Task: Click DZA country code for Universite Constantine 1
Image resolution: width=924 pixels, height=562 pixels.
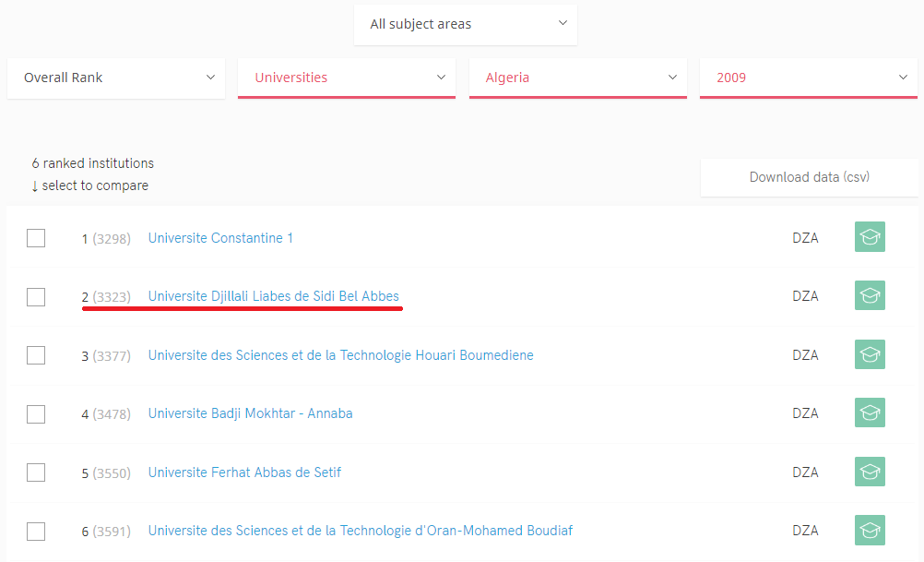Action: 805,238
